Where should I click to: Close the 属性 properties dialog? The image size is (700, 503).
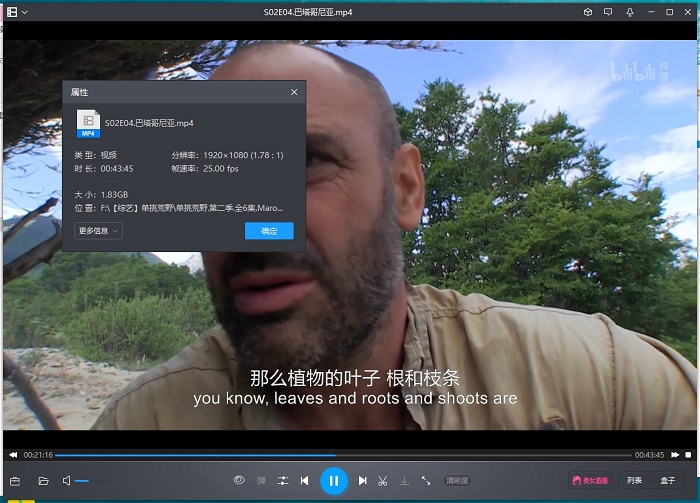click(294, 92)
